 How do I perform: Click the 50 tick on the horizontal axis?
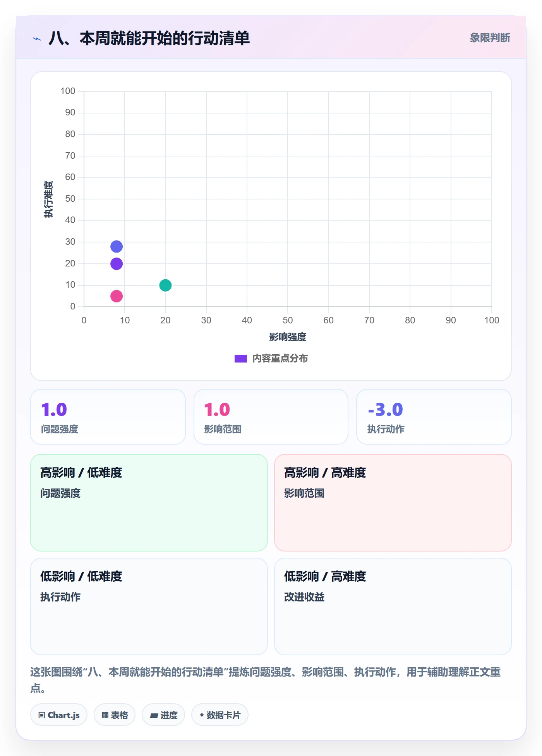click(288, 320)
